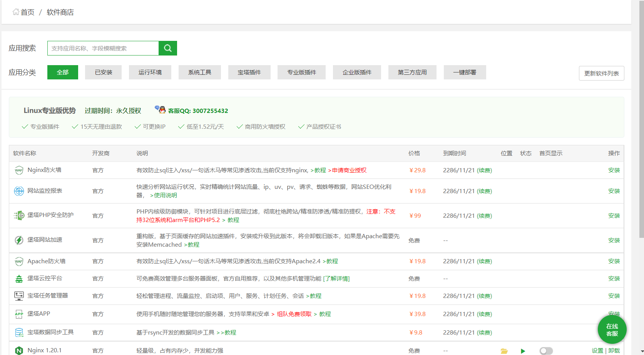Select the 专业版插件 category tab
Screen dimensions: 644x355
click(302, 72)
